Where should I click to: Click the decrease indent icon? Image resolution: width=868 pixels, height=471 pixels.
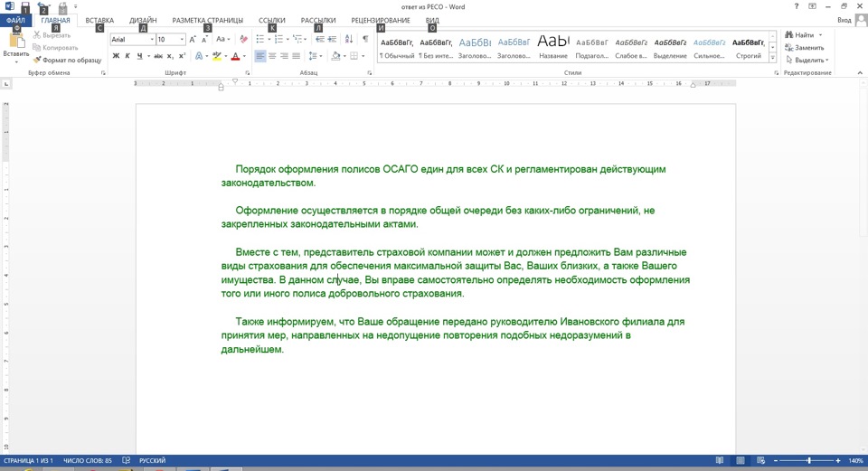point(319,39)
